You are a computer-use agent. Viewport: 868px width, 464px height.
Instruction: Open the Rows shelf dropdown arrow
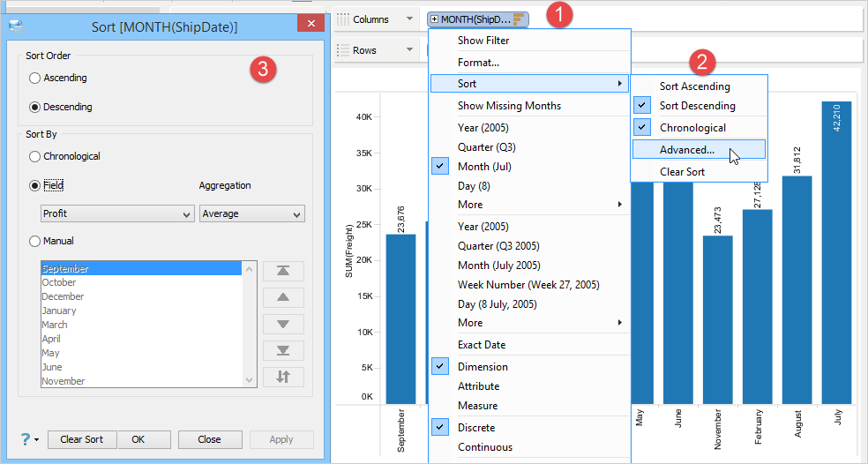point(409,49)
